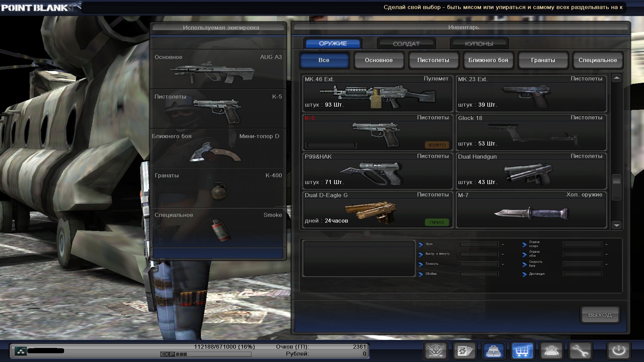The width and height of the screenshot is (644, 362).
Task: Switch to the ОРУЖИЕ tab
Action: [333, 43]
